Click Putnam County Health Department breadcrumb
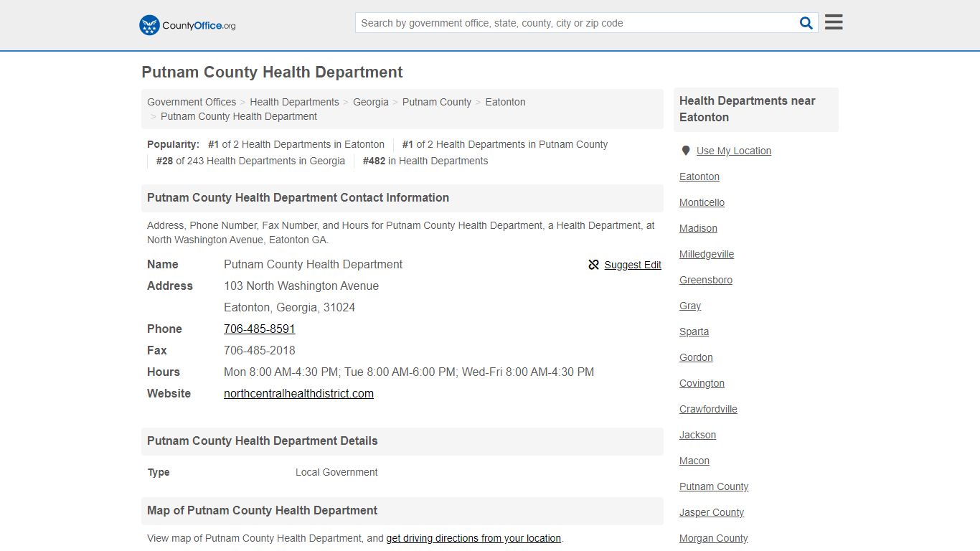 (239, 116)
